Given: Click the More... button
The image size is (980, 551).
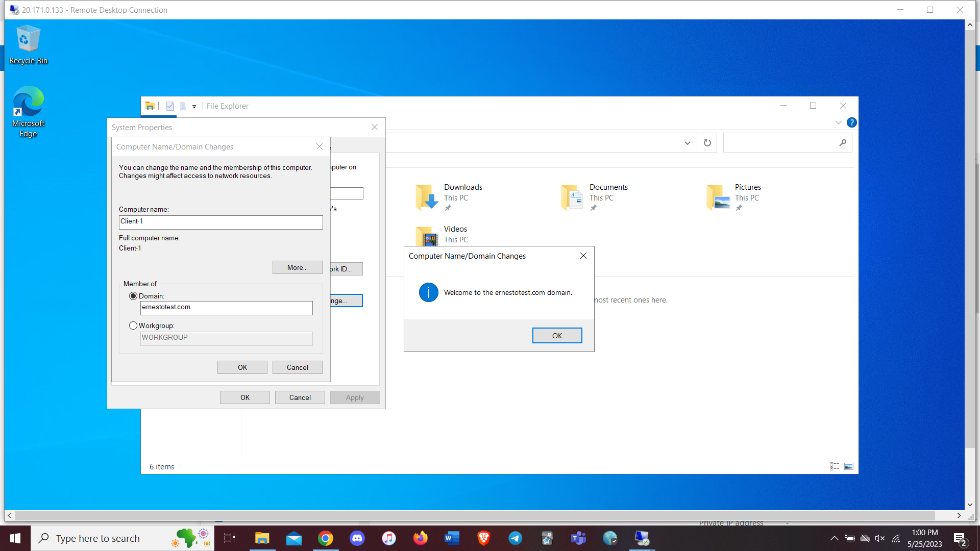Looking at the screenshot, I should click(297, 267).
